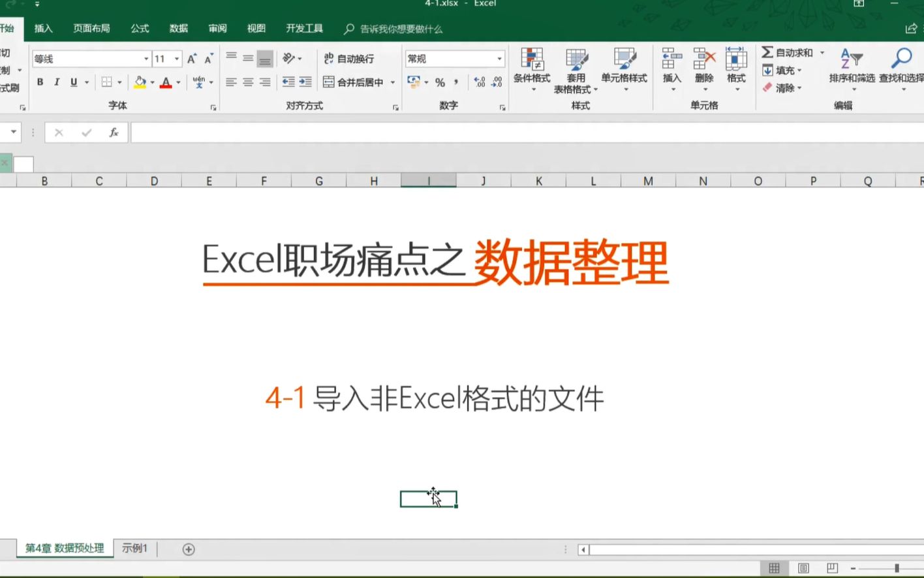The image size is (924, 578).
Task: Click the fx insert function button
Action: click(x=114, y=133)
